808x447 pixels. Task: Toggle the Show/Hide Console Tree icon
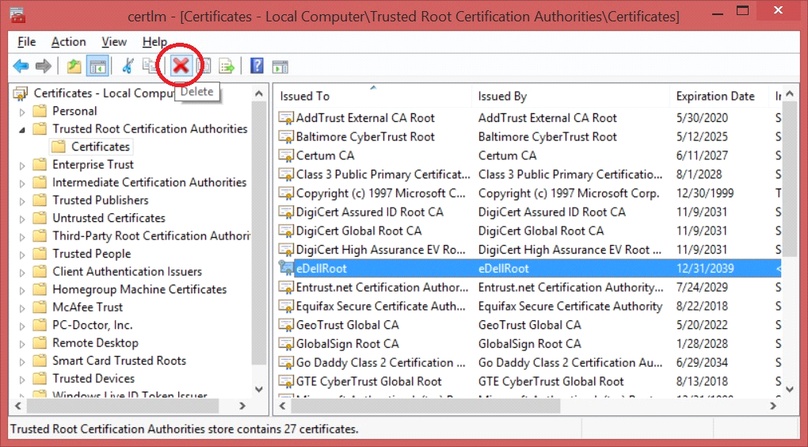point(98,67)
